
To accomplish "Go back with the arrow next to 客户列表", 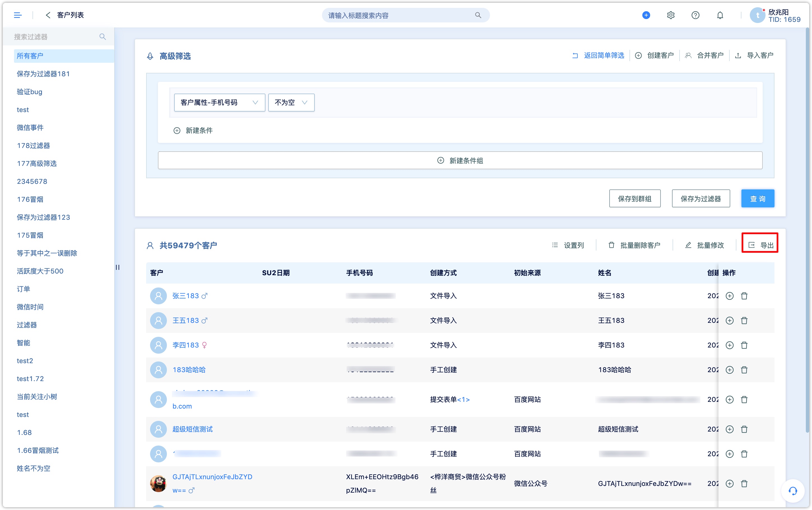I will click(x=48, y=15).
